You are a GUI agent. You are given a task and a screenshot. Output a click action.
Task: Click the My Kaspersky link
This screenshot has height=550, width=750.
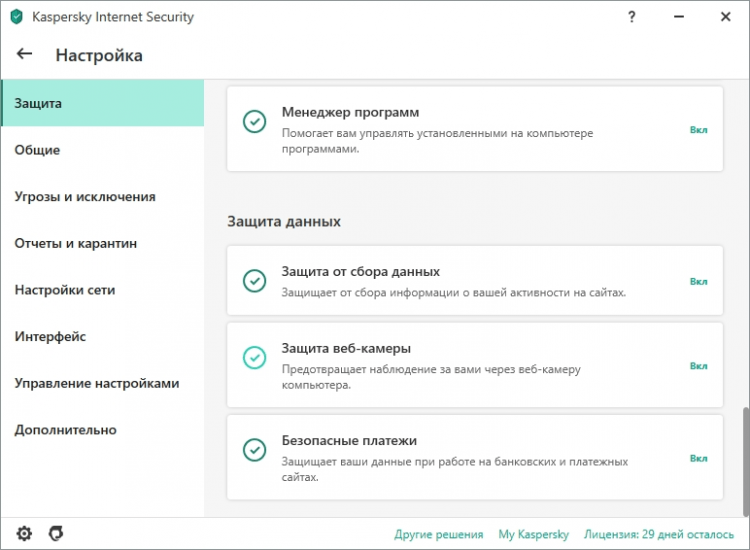(x=534, y=534)
